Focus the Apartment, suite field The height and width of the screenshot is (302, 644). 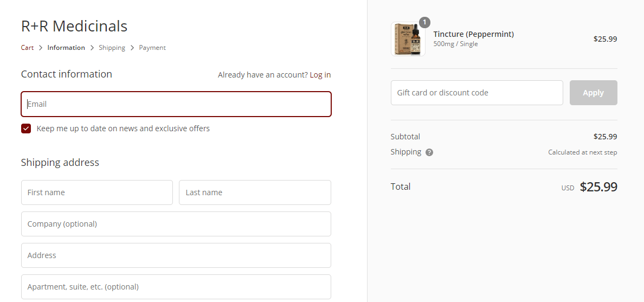click(x=176, y=287)
